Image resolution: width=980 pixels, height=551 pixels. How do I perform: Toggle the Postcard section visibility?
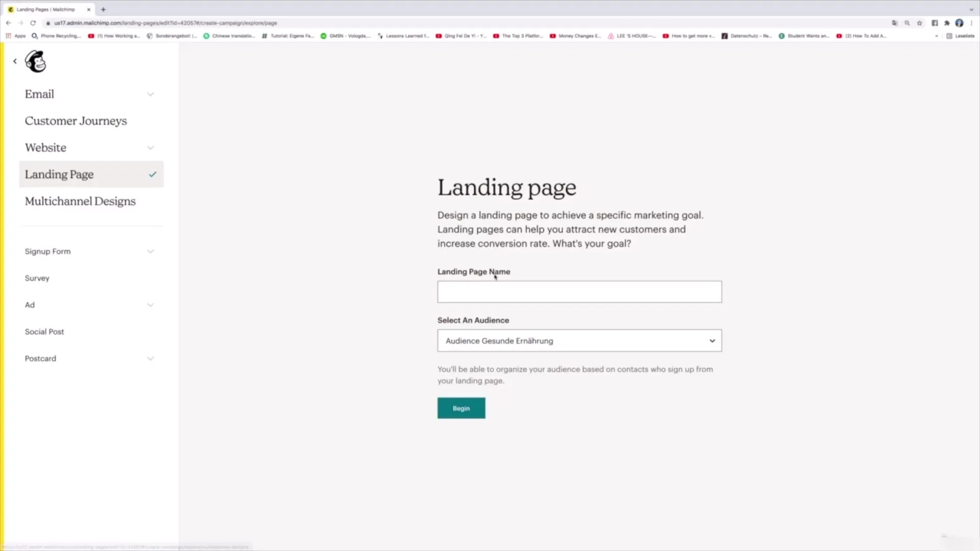point(150,358)
